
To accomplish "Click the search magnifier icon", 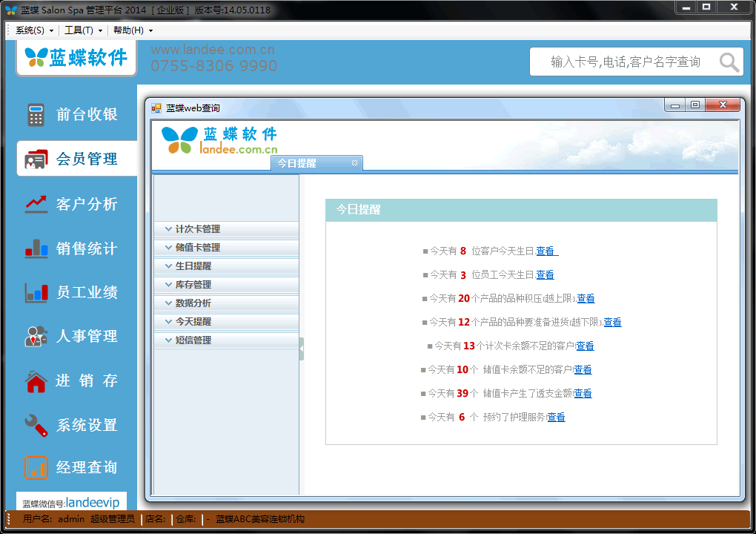I will 729,62.
